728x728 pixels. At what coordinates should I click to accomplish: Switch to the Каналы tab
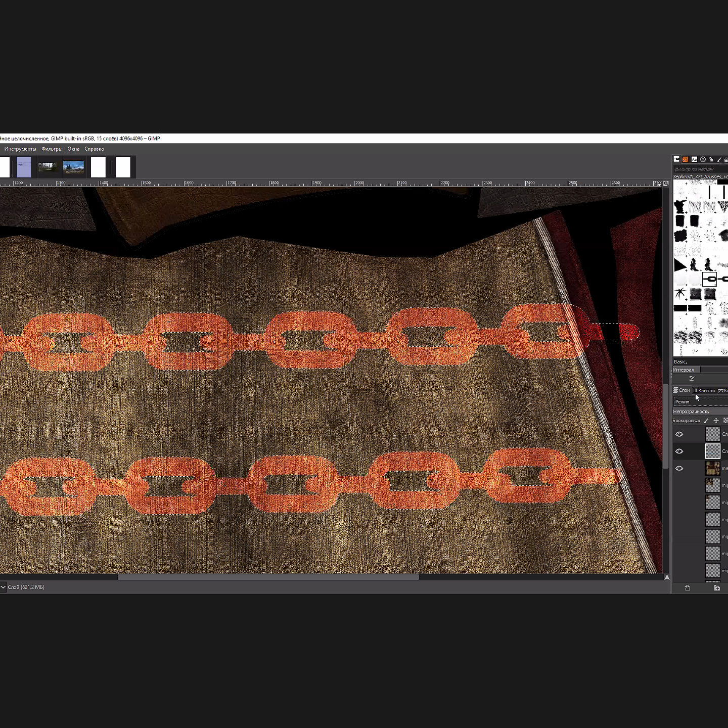point(704,390)
